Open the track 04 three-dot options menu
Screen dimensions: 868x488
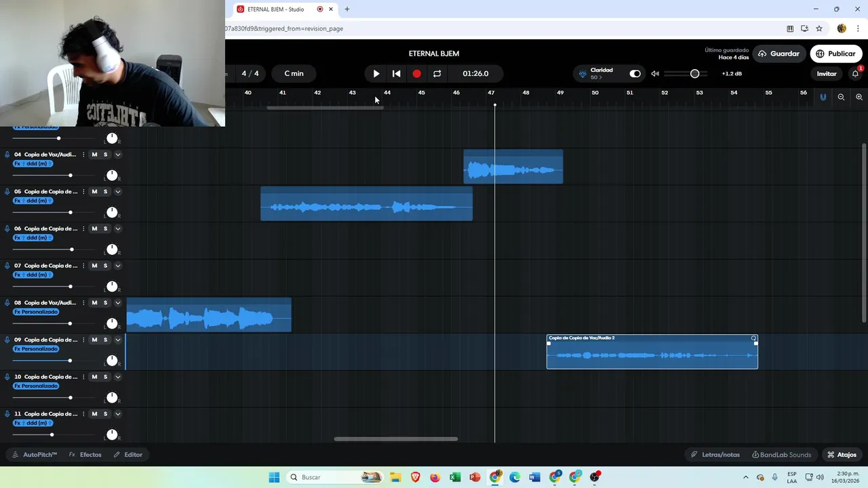pos(83,155)
